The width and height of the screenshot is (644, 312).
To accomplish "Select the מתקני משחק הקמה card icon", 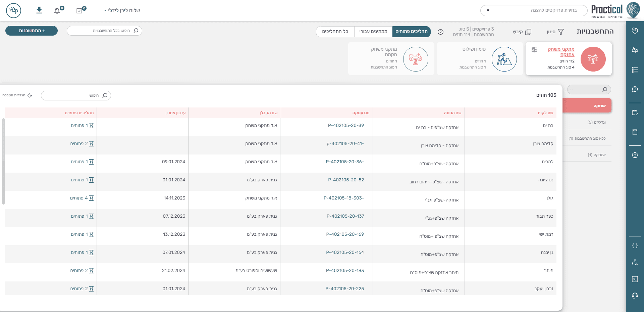I will 416,59.
